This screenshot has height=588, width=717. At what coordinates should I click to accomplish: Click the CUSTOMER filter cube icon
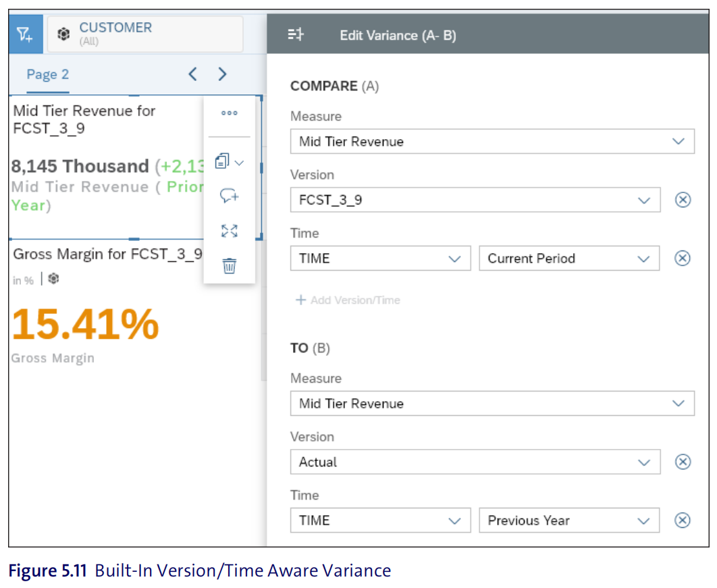(x=63, y=34)
